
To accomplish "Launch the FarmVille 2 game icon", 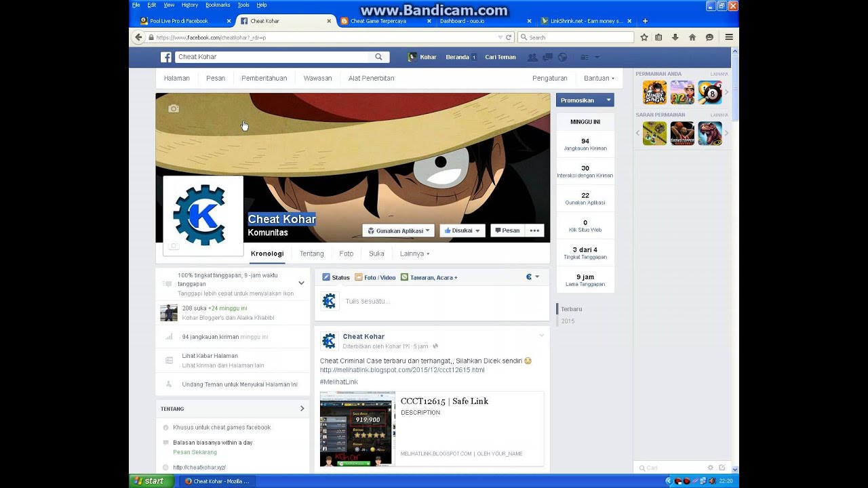I will [682, 92].
